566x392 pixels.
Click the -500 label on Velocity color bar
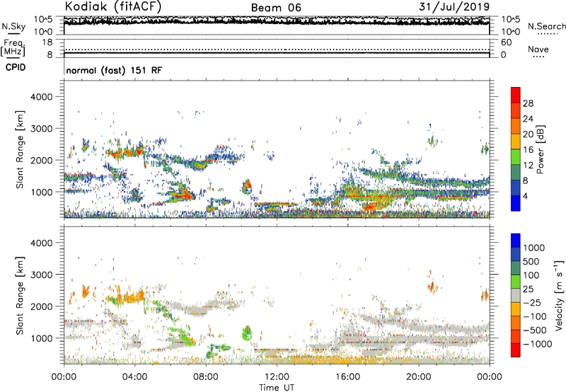coord(535,330)
